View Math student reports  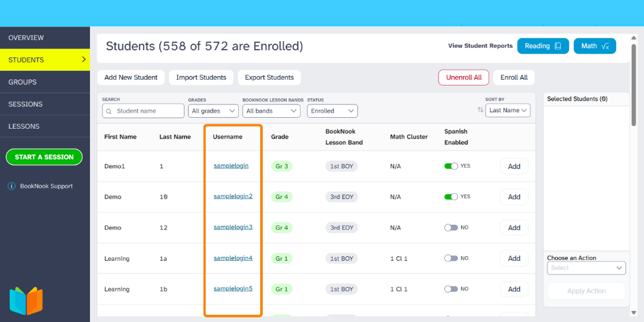click(x=594, y=46)
